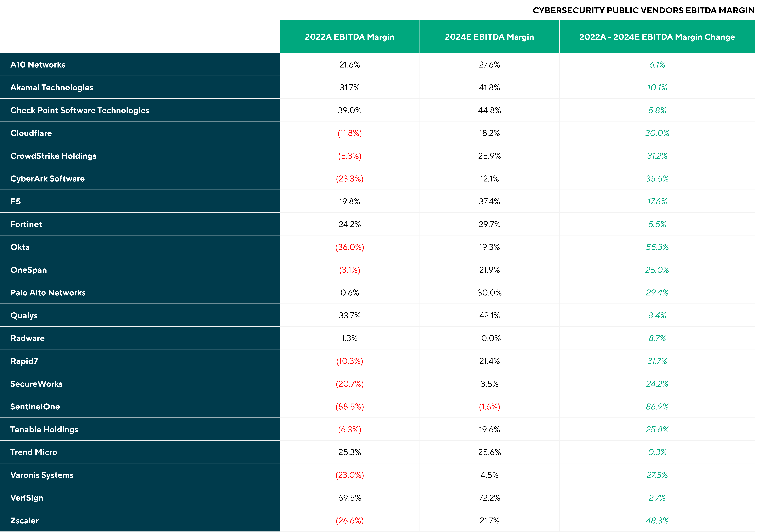Select the Akamai Technologies row label

pos(52,87)
